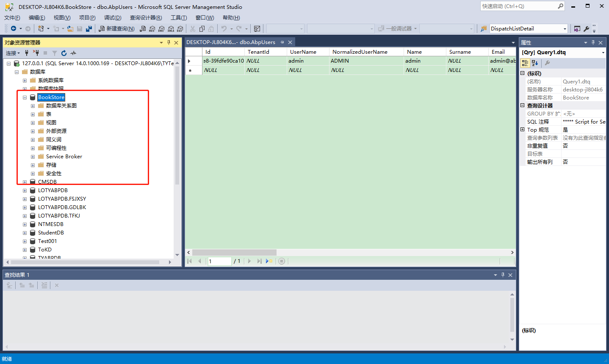The image size is (609, 364).
Task: Sort properties alphabetically
Action: coord(534,63)
